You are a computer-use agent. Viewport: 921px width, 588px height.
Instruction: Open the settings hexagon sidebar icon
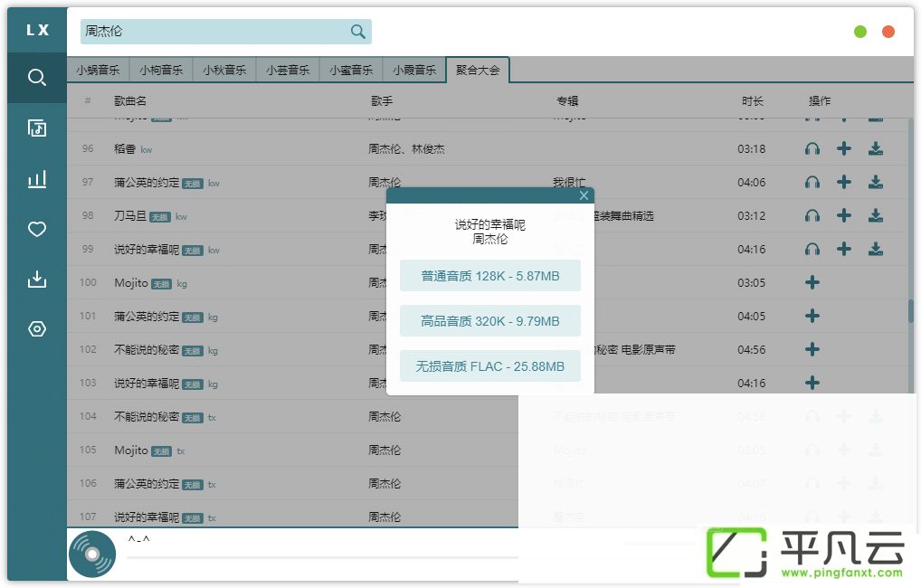(37, 329)
